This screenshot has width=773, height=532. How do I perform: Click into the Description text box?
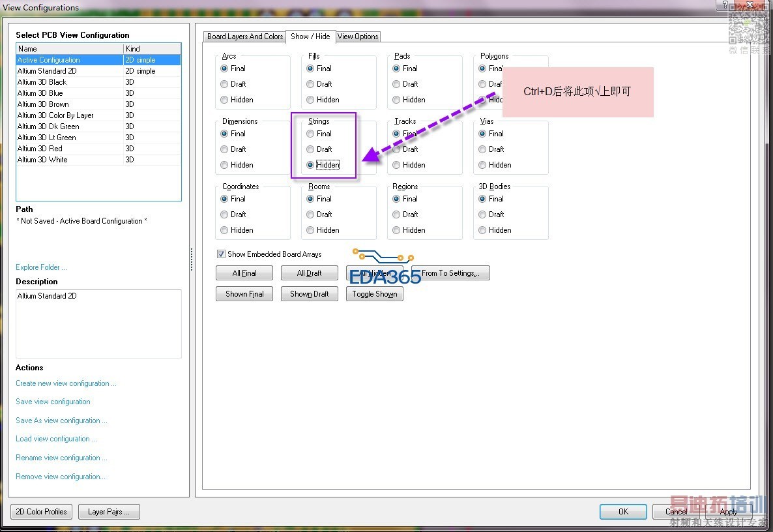tap(98, 323)
